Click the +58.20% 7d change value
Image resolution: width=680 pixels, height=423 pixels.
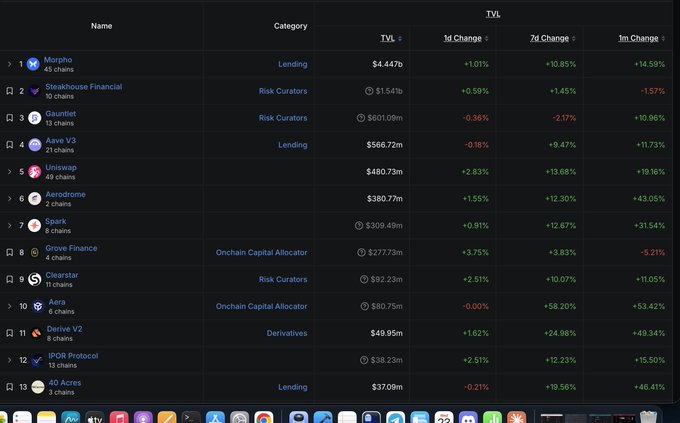[x=560, y=306]
